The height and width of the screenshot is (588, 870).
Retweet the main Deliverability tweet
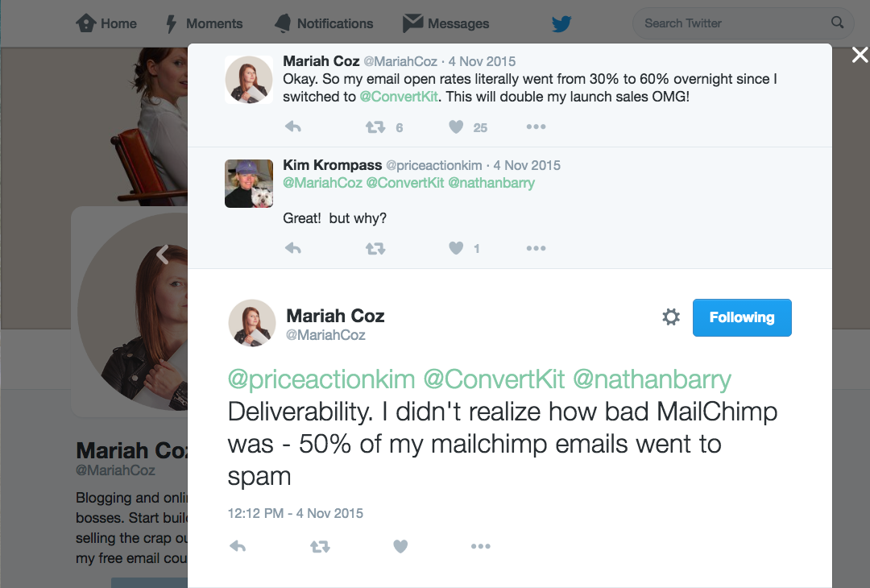pyautogui.click(x=320, y=546)
